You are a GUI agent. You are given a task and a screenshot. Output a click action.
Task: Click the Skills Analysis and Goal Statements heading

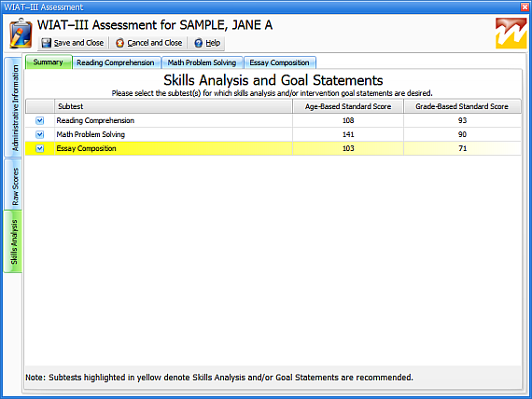273,80
